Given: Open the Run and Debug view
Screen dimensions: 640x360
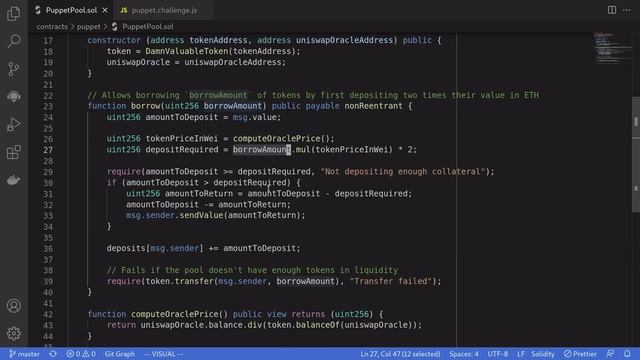Looking at the screenshot, I should (x=13, y=124).
